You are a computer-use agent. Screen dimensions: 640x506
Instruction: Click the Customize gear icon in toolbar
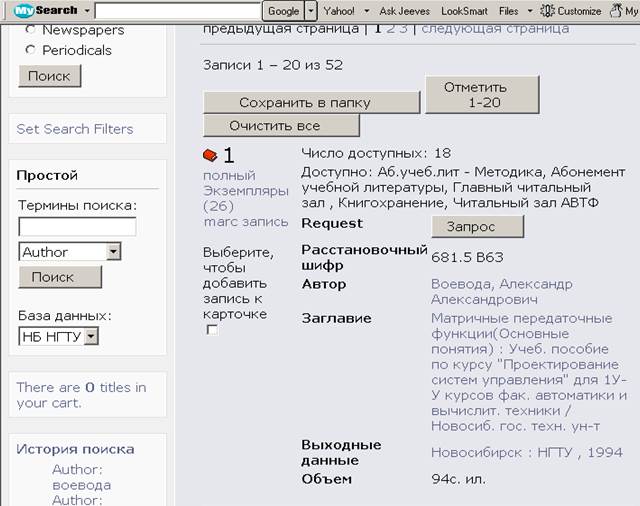point(548,10)
